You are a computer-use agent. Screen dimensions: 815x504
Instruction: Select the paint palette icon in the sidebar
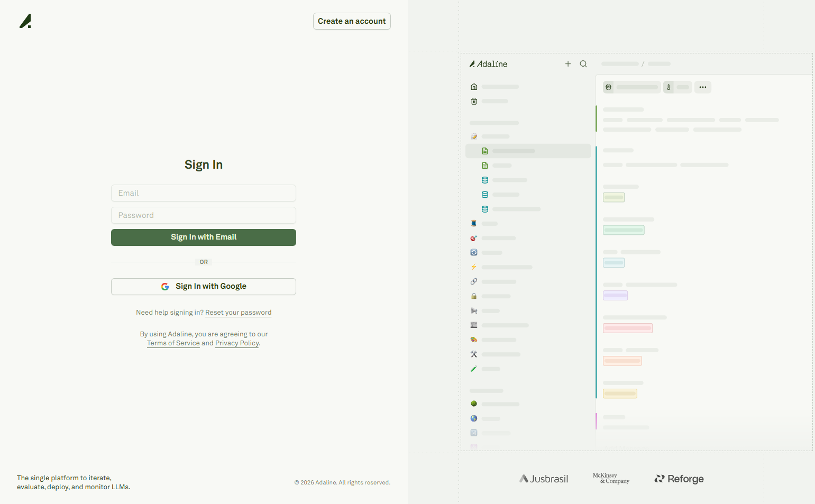point(474,340)
